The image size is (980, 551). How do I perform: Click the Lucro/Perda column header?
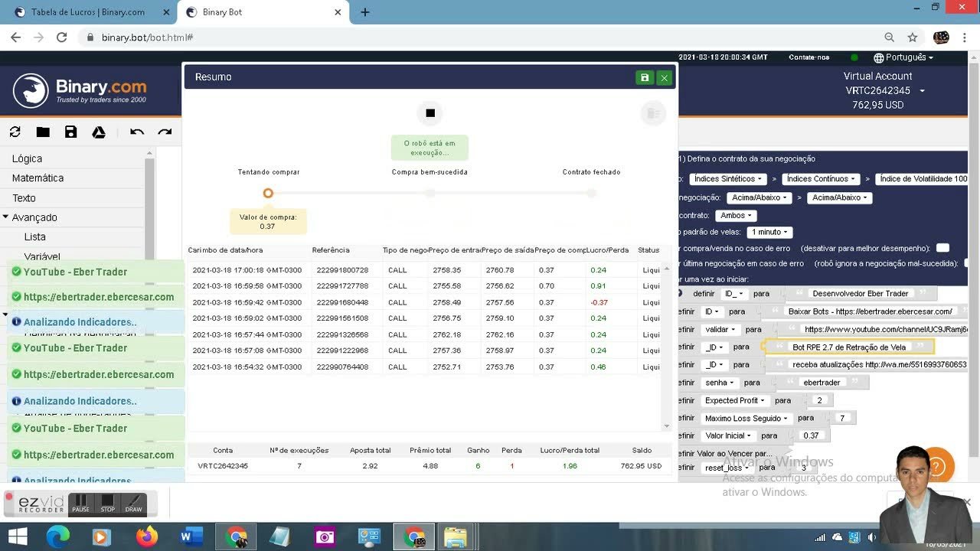click(x=608, y=250)
